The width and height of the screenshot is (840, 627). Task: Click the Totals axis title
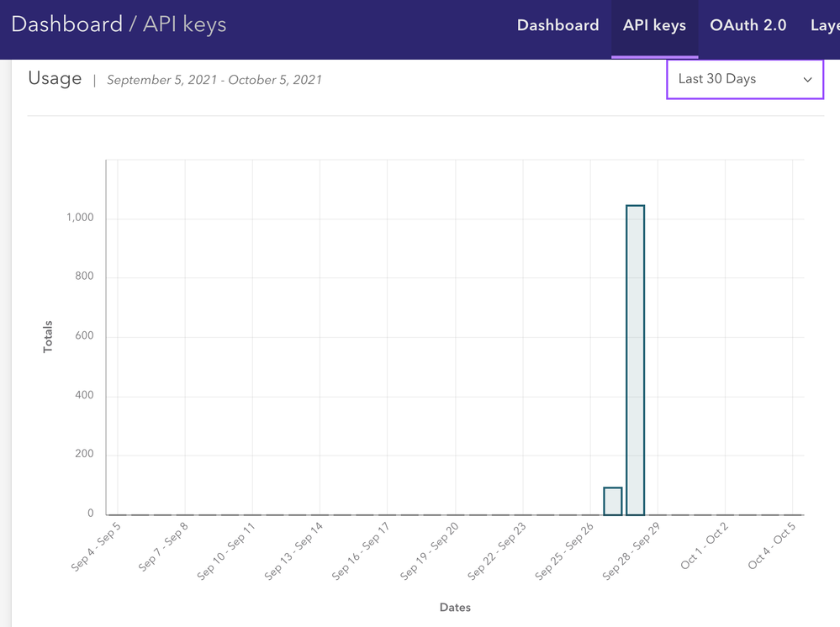[x=48, y=336]
